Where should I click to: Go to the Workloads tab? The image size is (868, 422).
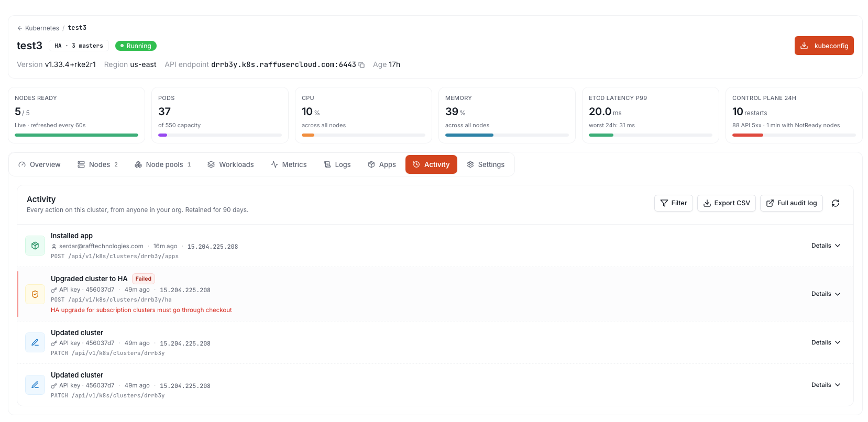click(230, 164)
